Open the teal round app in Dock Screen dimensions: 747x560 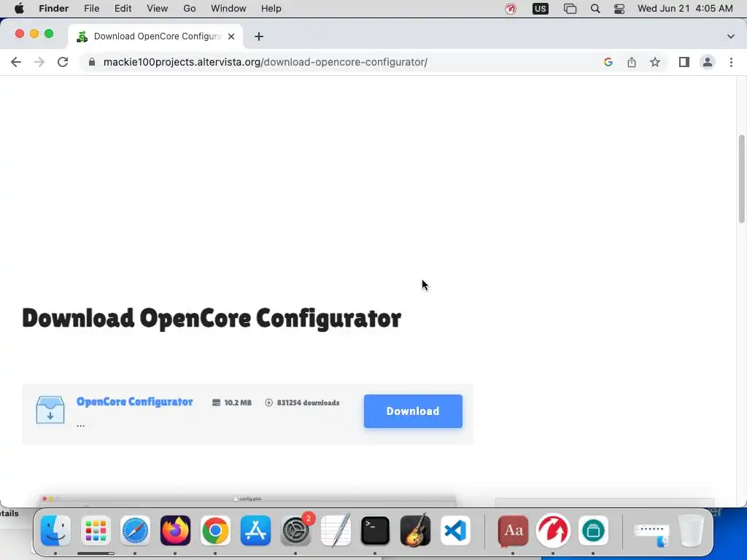click(x=593, y=531)
